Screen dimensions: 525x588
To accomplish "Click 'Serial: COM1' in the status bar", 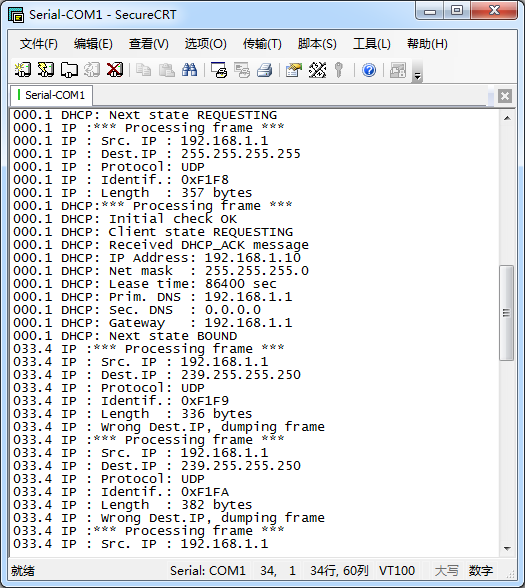I will click(208, 571).
